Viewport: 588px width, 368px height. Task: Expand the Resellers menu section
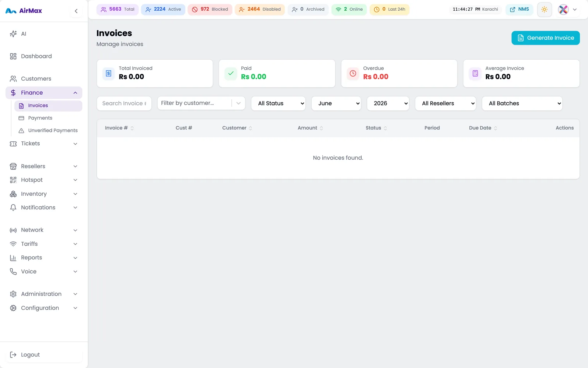coord(75,166)
